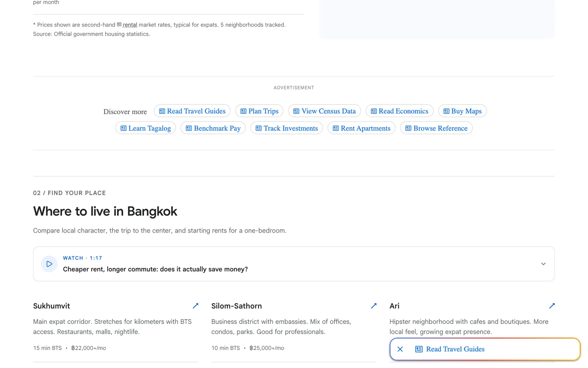Screen dimensions: 588x368
Task: Click the ฿22,000+/mo rent figure
Action: click(x=89, y=348)
